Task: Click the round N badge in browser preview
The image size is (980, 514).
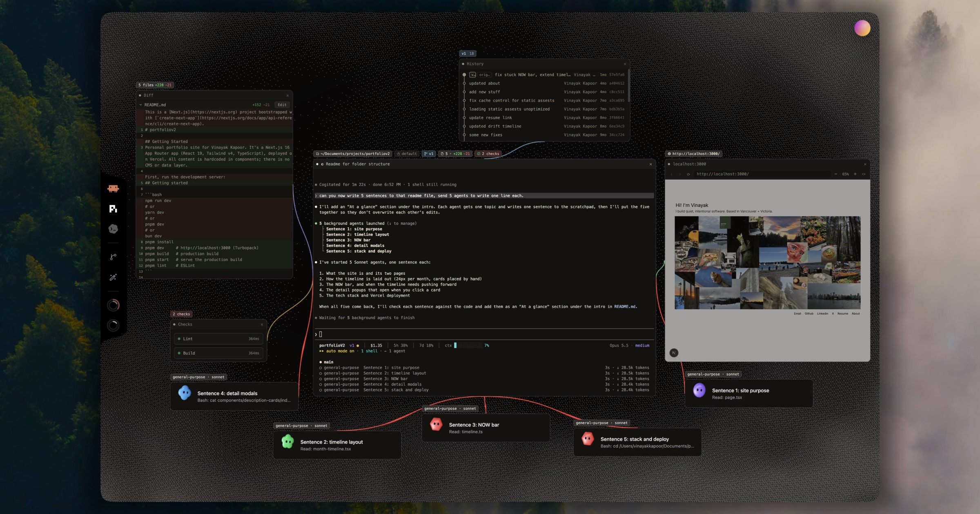Action: tap(674, 353)
